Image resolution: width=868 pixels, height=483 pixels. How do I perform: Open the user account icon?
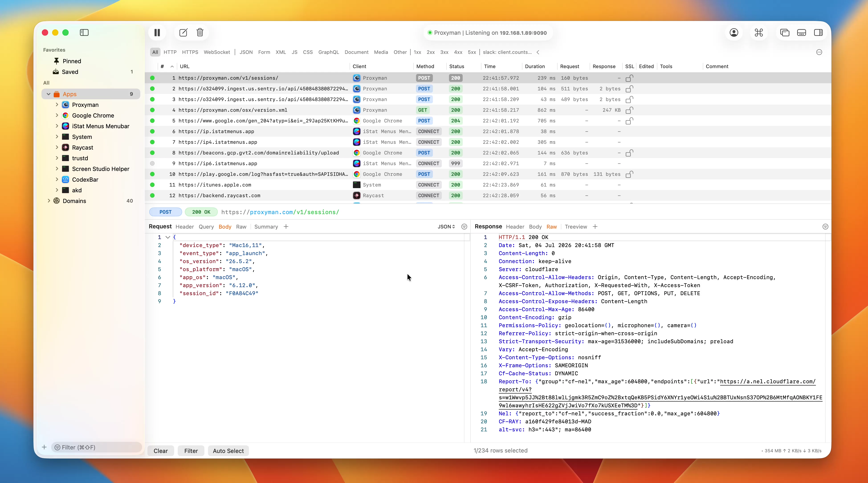734,33
